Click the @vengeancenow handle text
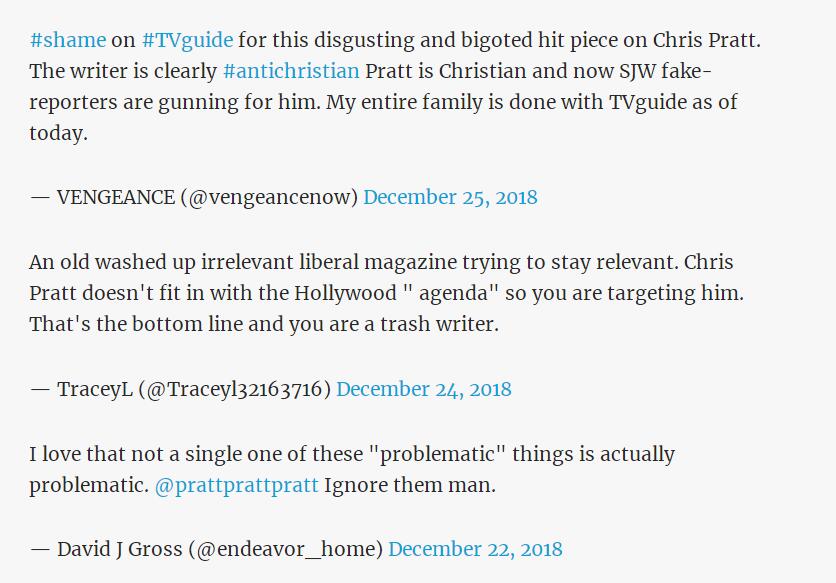 click(269, 198)
